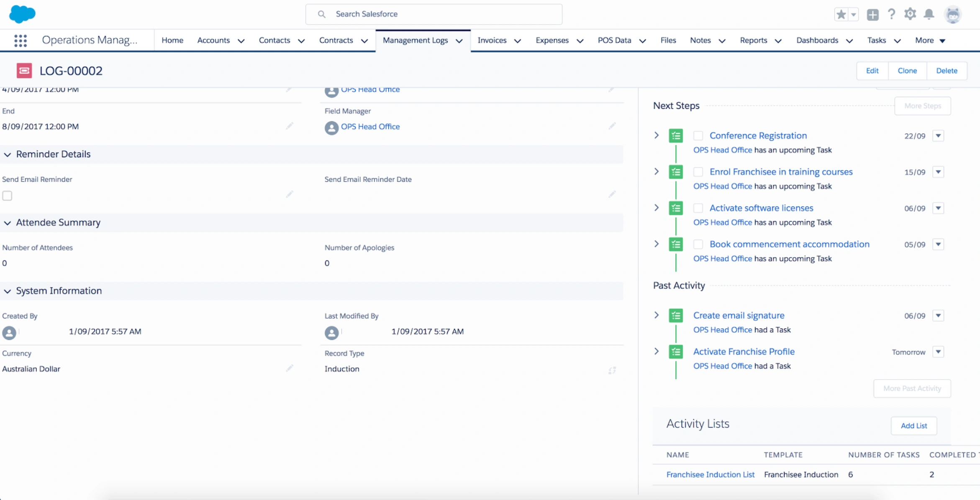Click the Salesforce cloud logo
980x500 pixels.
22,14
